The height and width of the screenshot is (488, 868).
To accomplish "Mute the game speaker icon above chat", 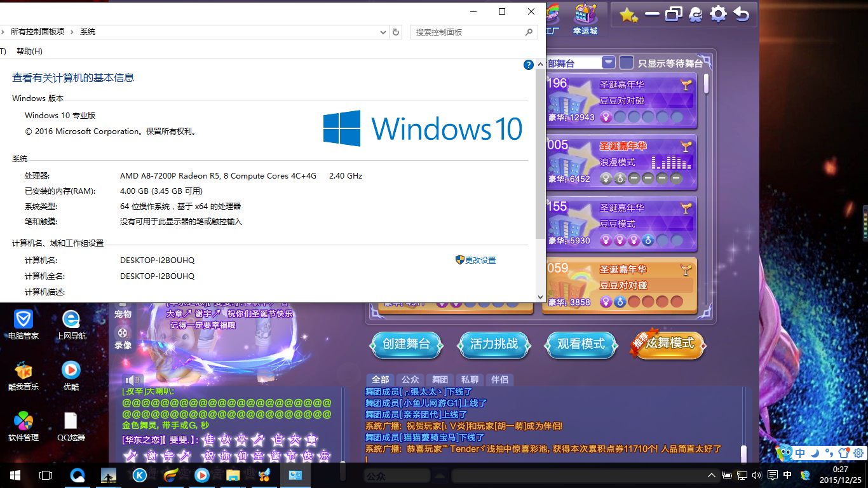I will tap(133, 380).
